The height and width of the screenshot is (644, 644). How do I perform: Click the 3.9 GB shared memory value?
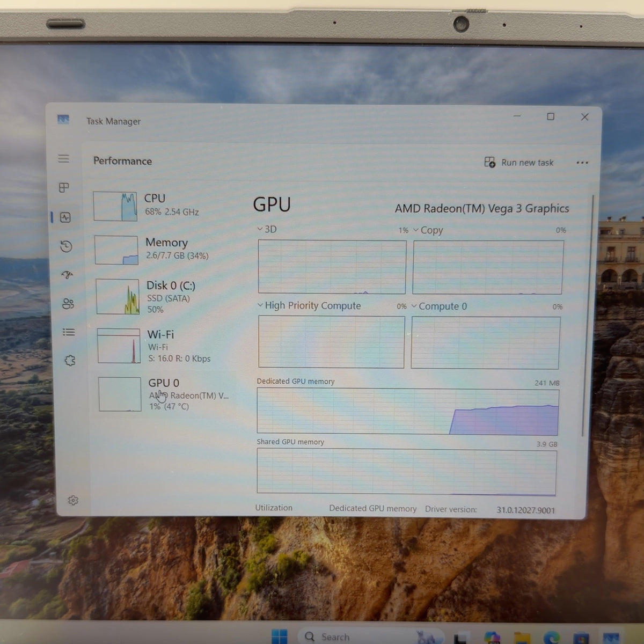pos(547,444)
